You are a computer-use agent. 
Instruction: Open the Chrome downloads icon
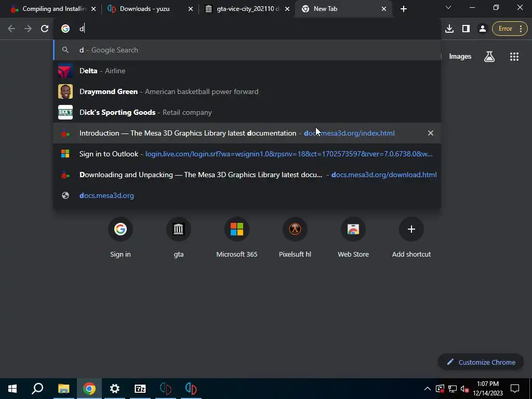[x=449, y=29]
